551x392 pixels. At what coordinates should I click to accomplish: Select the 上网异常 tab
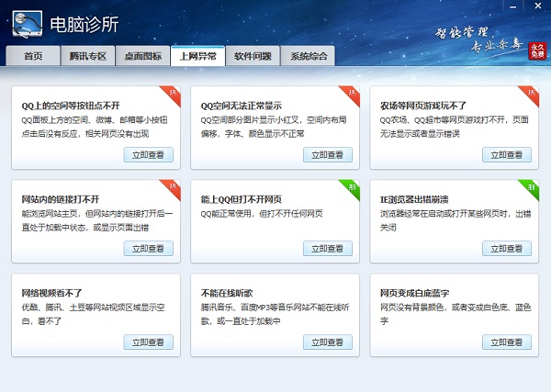tap(197, 56)
